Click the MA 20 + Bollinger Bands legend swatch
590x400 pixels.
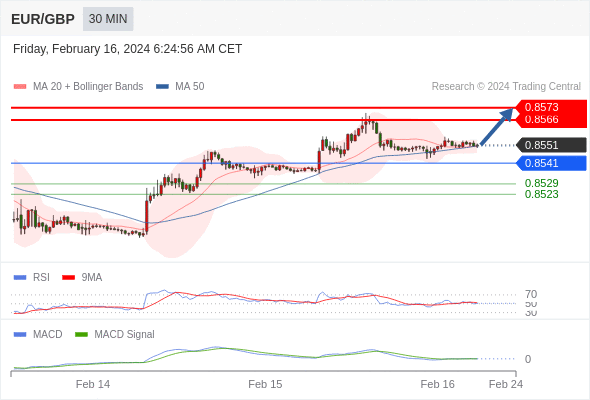click(x=20, y=87)
